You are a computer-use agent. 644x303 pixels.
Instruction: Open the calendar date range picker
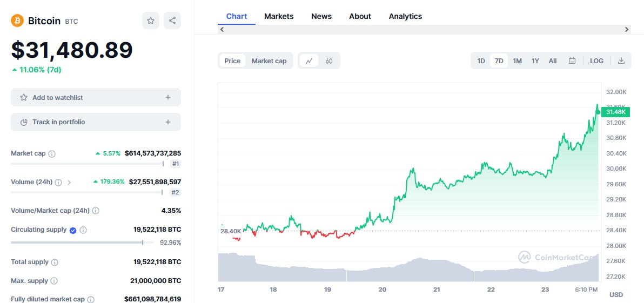coord(572,61)
